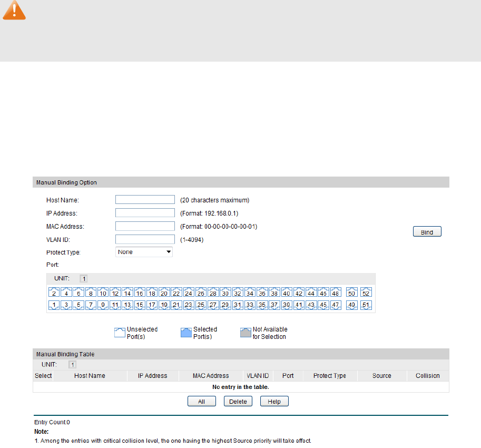
Task: Open the Protect Type dropdown
Action: tap(144, 252)
